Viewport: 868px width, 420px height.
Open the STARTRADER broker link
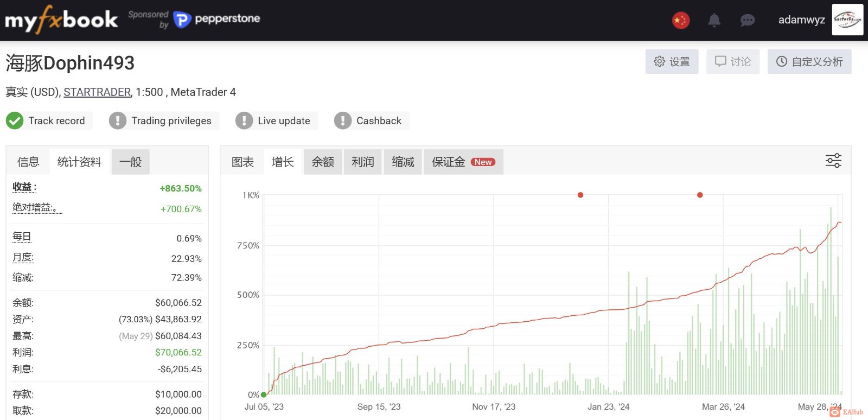click(x=97, y=92)
